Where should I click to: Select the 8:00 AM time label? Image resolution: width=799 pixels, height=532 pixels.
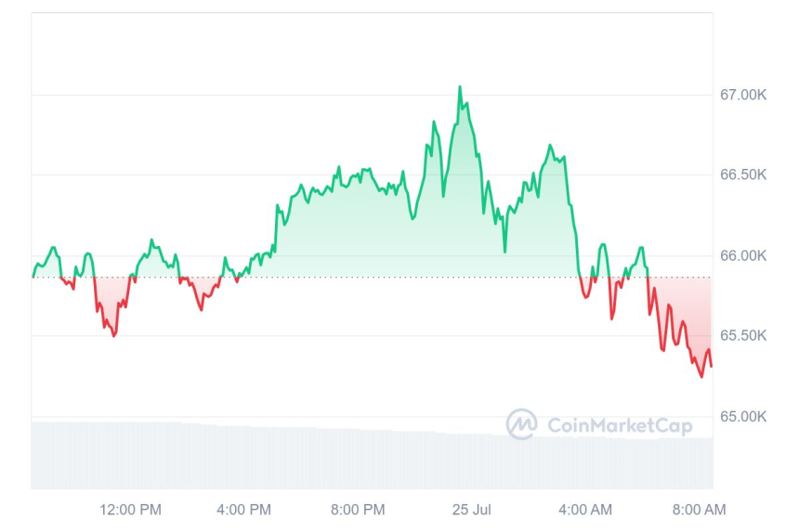[x=699, y=509]
